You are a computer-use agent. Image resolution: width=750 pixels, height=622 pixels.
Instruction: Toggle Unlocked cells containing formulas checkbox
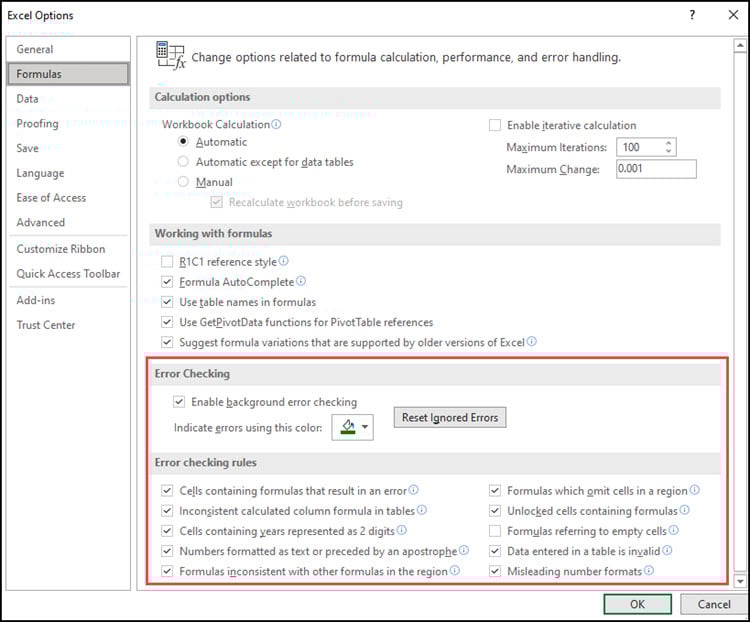[495, 511]
